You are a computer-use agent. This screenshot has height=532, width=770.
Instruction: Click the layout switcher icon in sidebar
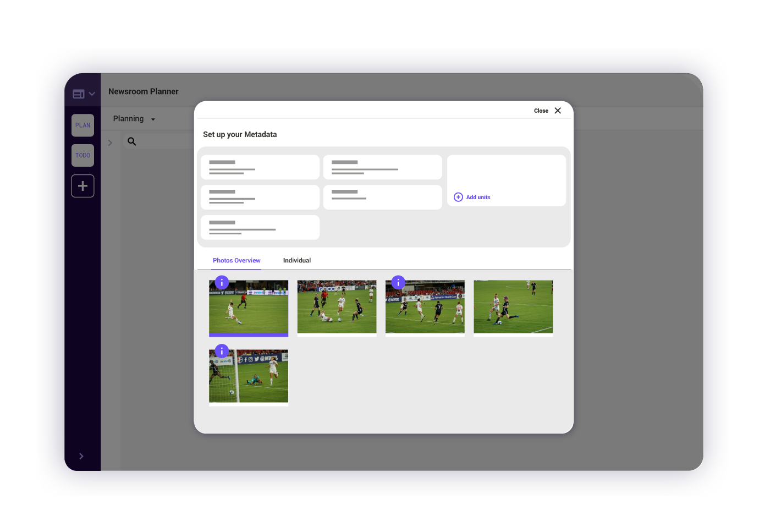79,94
